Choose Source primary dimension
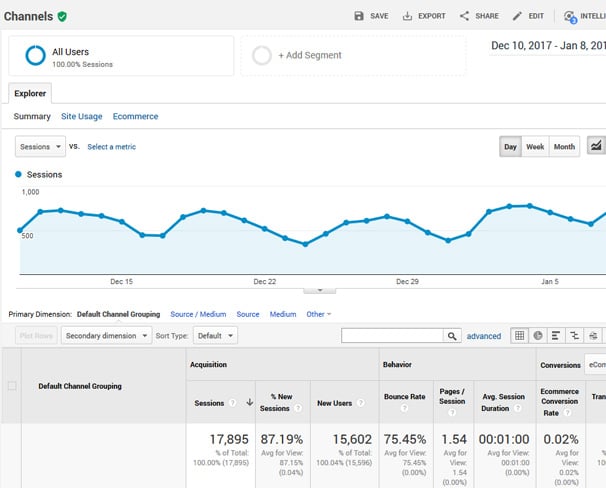606x488 pixels. coord(248,314)
